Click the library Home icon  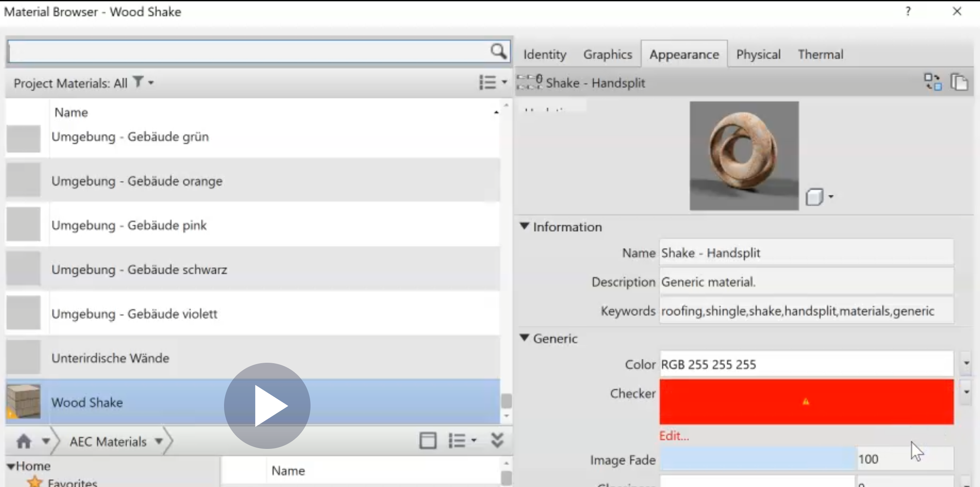[x=24, y=442]
